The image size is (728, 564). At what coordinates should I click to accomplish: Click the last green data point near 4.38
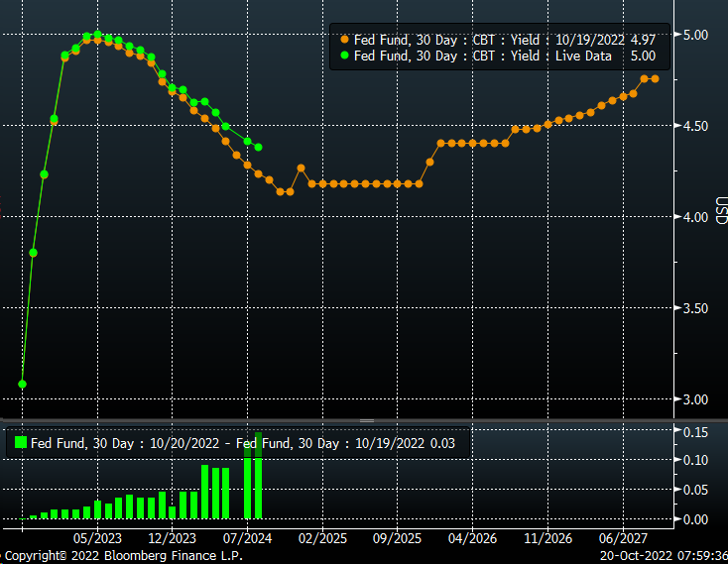[259, 147]
